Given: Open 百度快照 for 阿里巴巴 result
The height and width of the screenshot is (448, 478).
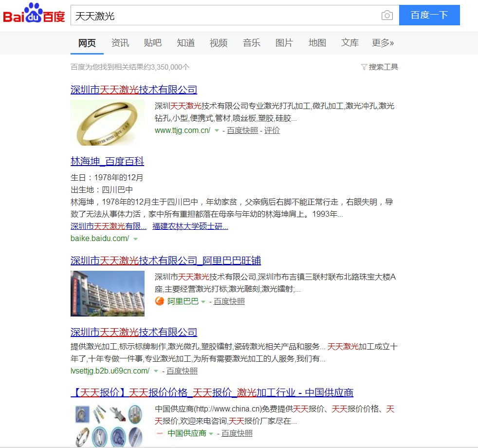Looking at the screenshot, I should pos(229,301).
